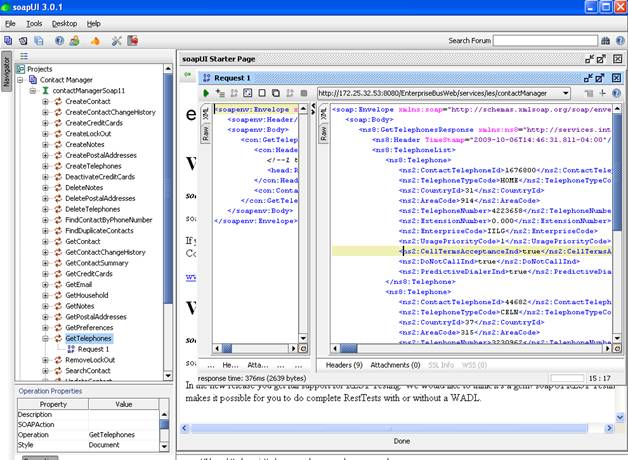Collapse the GetTelephones operation
The height and width of the screenshot is (460, 628).
click(x=45, y=338)
